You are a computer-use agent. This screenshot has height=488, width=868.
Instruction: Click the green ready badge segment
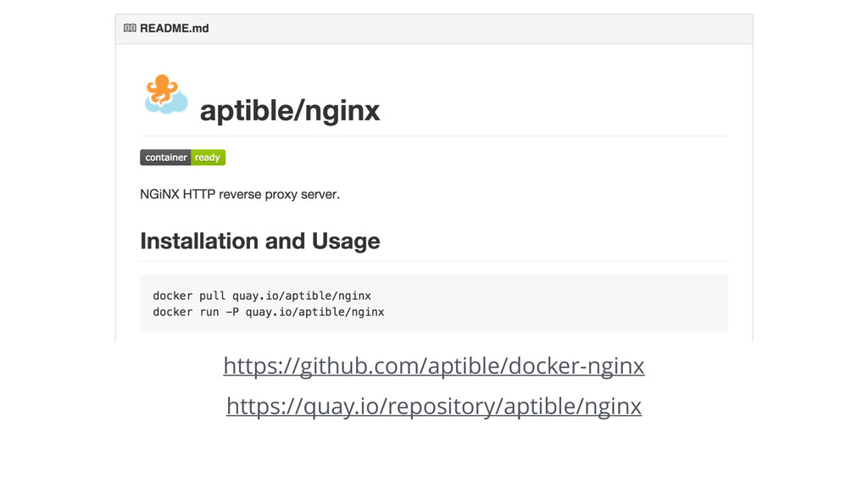[x=208, y=157]
